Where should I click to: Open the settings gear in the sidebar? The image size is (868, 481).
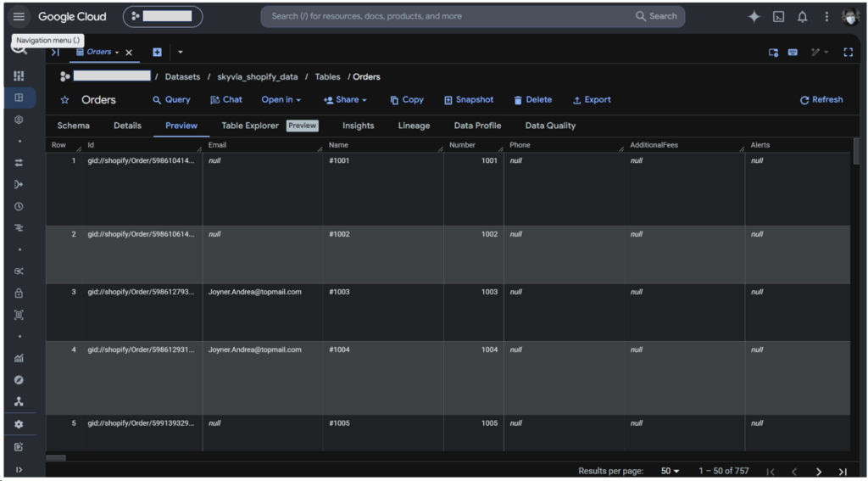click(19, 424)
